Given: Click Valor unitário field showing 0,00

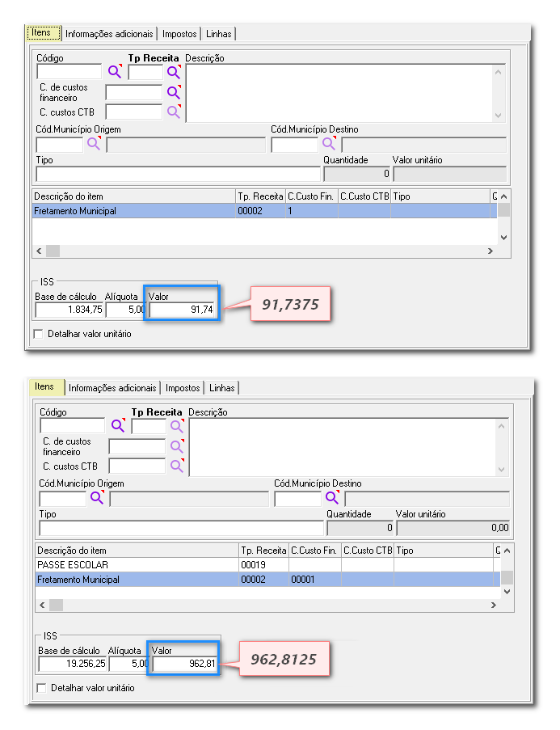Looking at the screenshot, I should click(x=453, y=528).
